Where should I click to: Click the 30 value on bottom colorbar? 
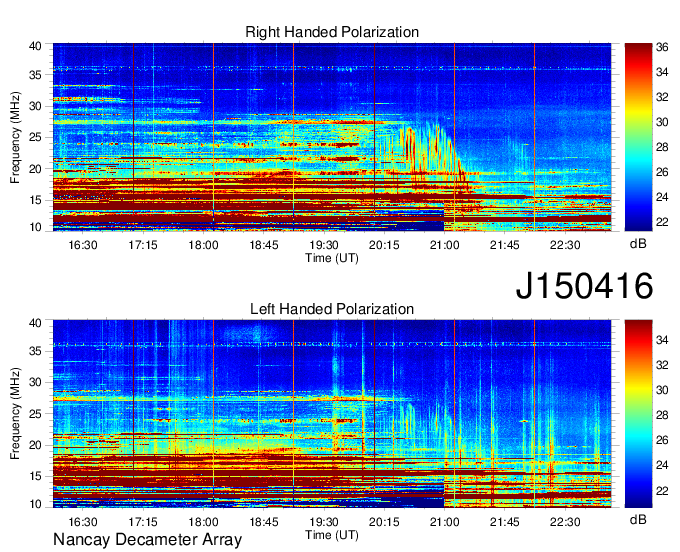click(x=662, y=390)
